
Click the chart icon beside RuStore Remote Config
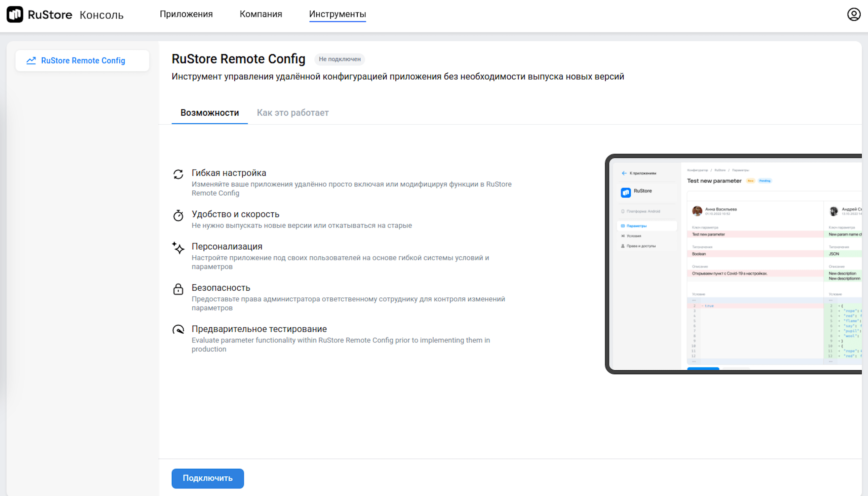(x=31, y=60)
